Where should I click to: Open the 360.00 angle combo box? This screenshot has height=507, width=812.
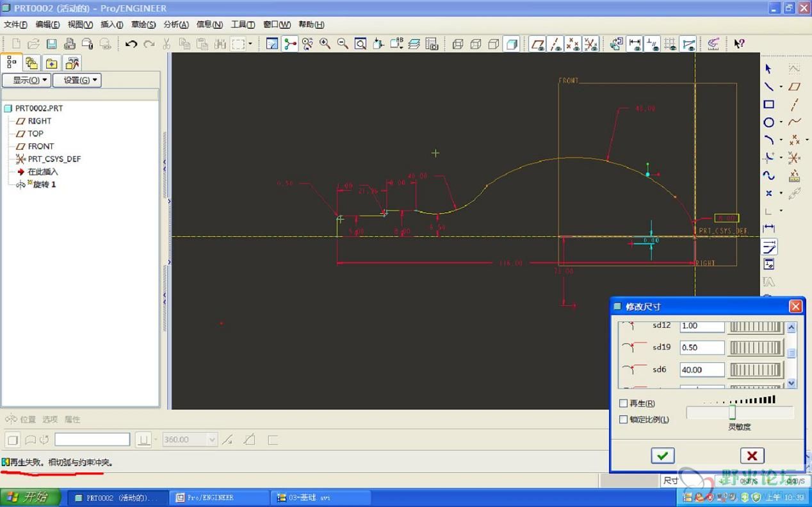tap(190, 440)
